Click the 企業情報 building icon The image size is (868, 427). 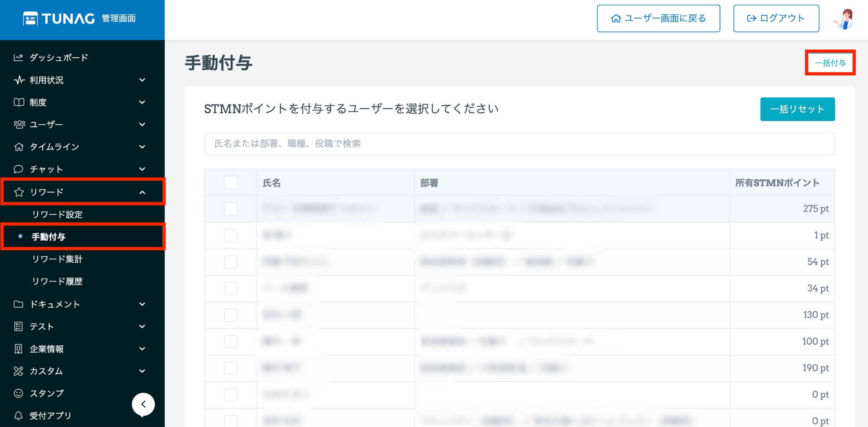[x=18, y=349]
